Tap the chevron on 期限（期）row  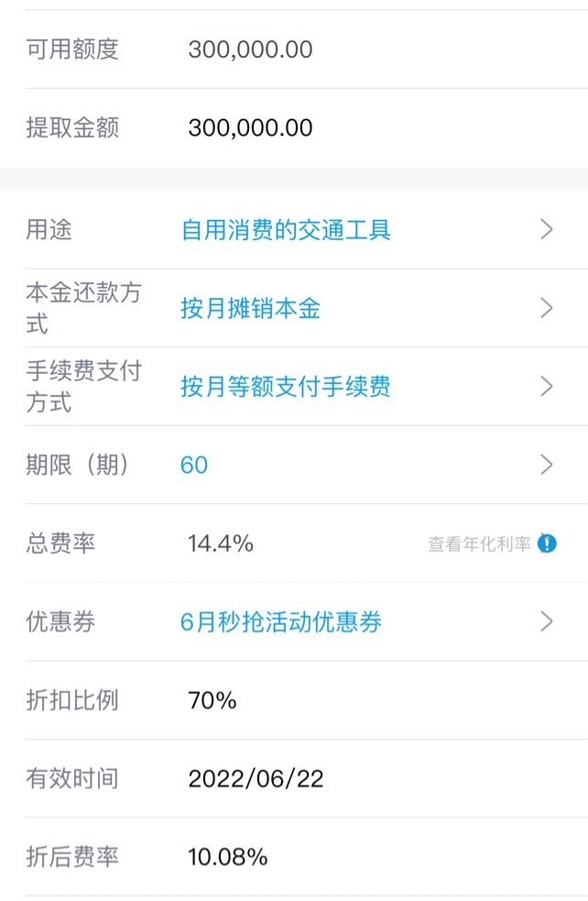tap(547, 465)
